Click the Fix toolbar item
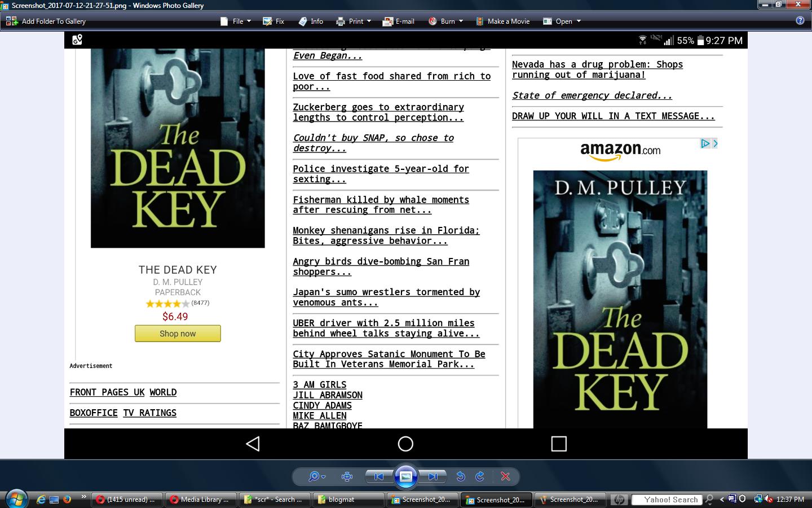812x508 pixels. click(x=273, y=21)
